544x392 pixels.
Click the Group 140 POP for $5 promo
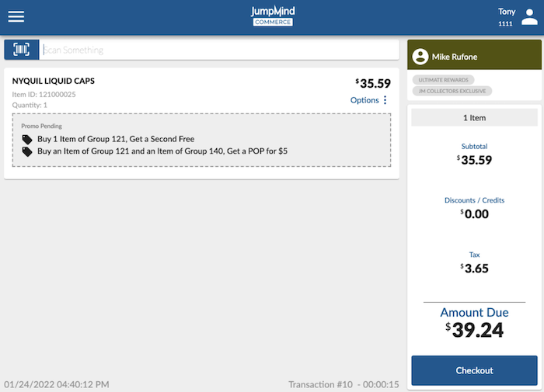(x=162, y=151)
